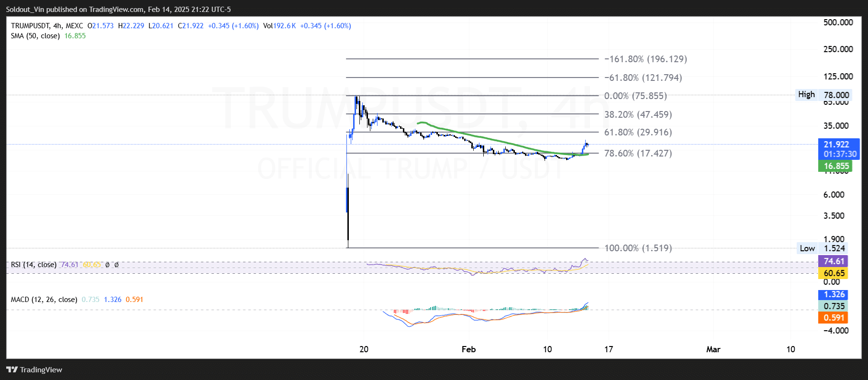Select the −161.80% (196.129) Fibonacci label
The image size is (868, 380).
pyautogui.click(x=645, y=59)
